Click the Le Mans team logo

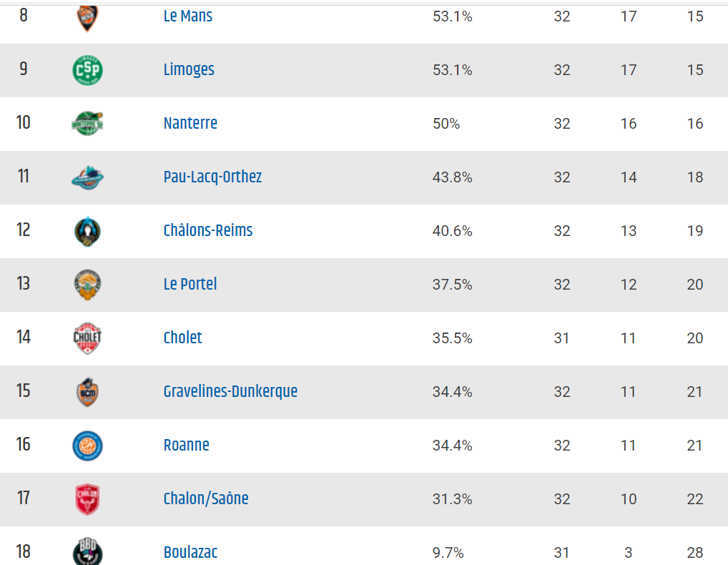tap(87, 18)
